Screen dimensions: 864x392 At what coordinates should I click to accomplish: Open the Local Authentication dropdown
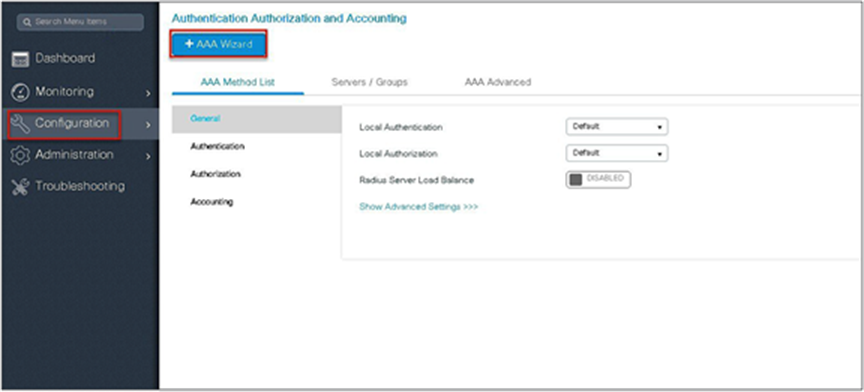(617, 126)
